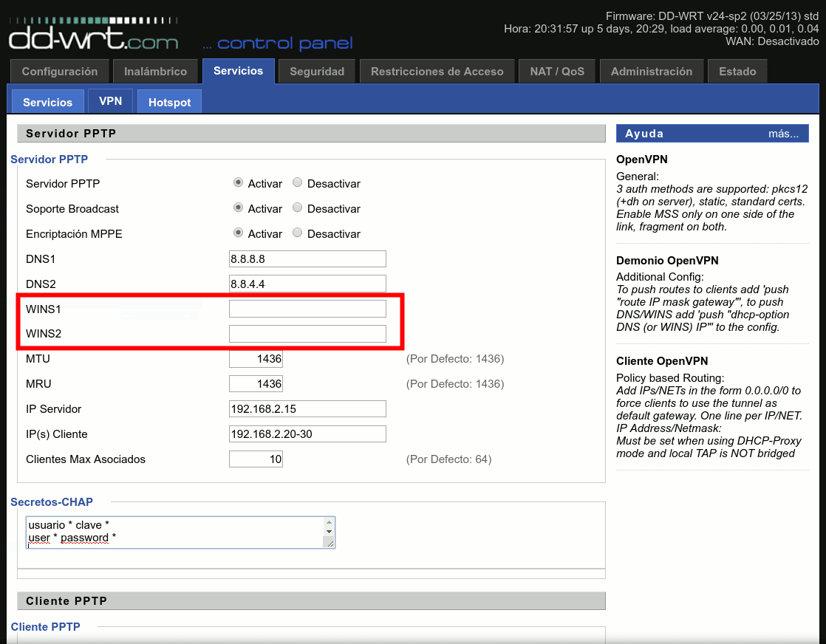Switch to the Inalámbrico tab

pyautogui.click(x=155, y=71)
